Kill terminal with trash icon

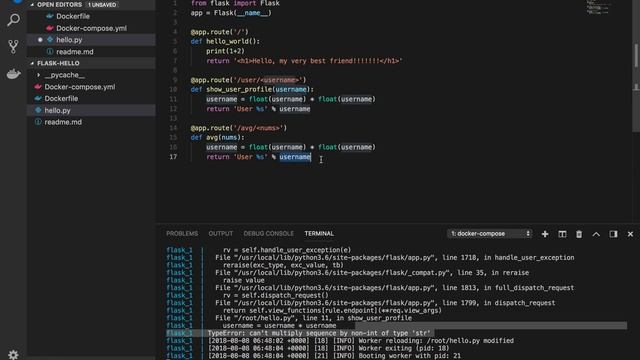tap(579, 234)
